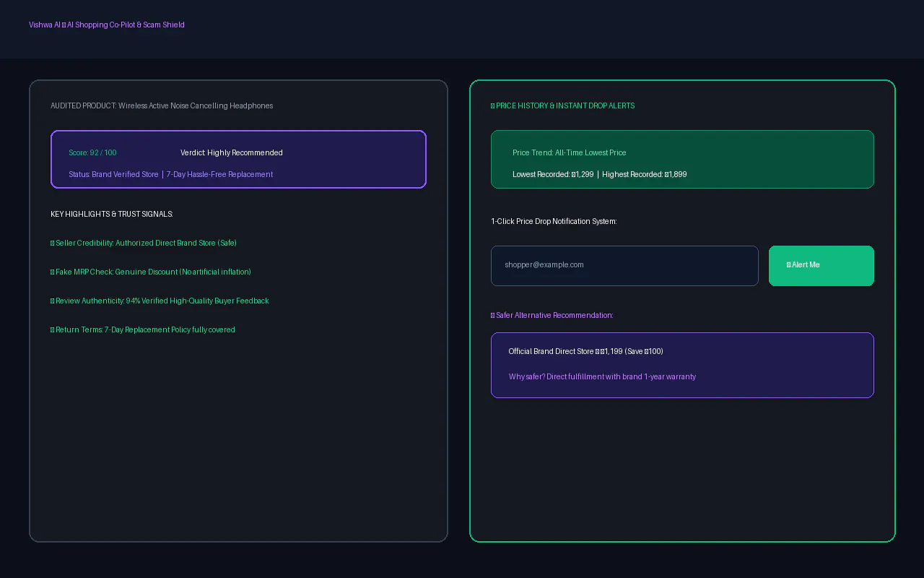Click the Lowest Recorded and Highest Recorded price line
Viewport: 924px width, 578px height.
pos(600,174)
